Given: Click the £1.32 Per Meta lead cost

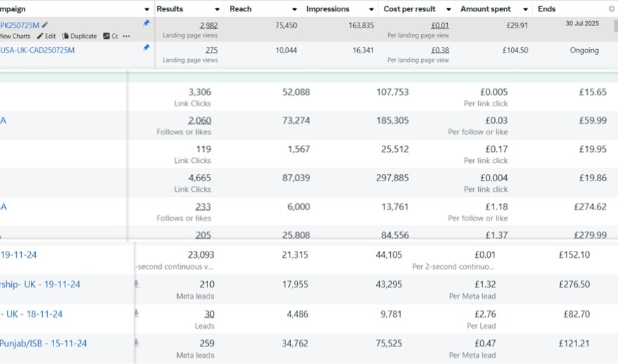Looking at the screenshot, I should click(485, 285).
